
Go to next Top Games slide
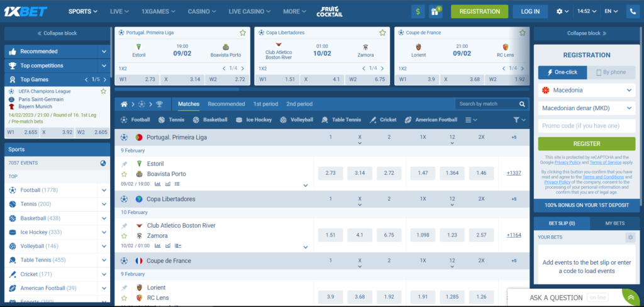(105, 80)
